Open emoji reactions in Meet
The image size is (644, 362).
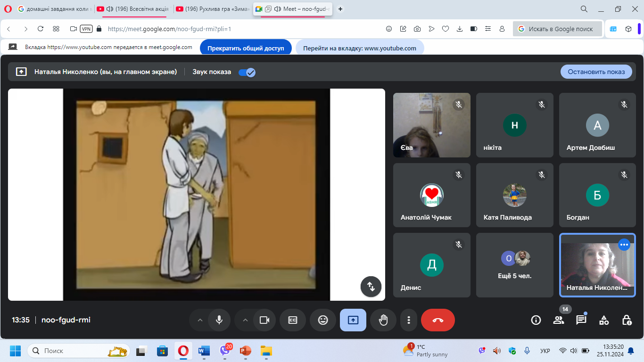coord(323,320)
